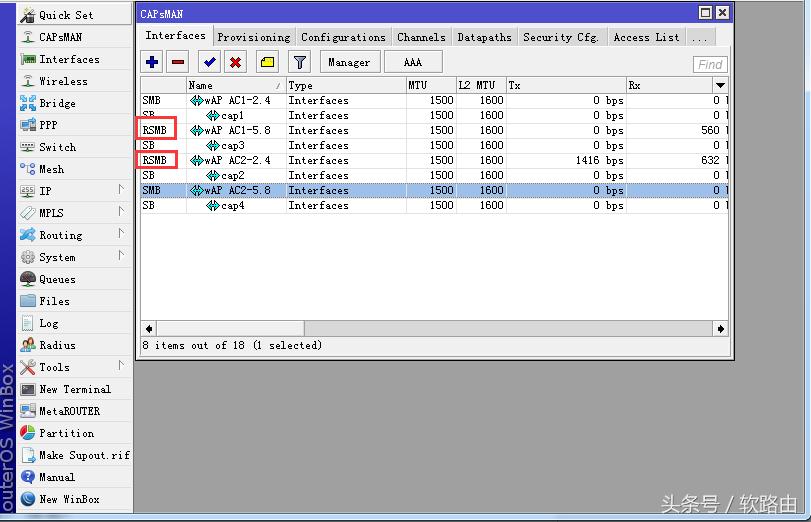Open Manual from the sidebar
Viewport: 811px width, 522px height.
[75, 477]
